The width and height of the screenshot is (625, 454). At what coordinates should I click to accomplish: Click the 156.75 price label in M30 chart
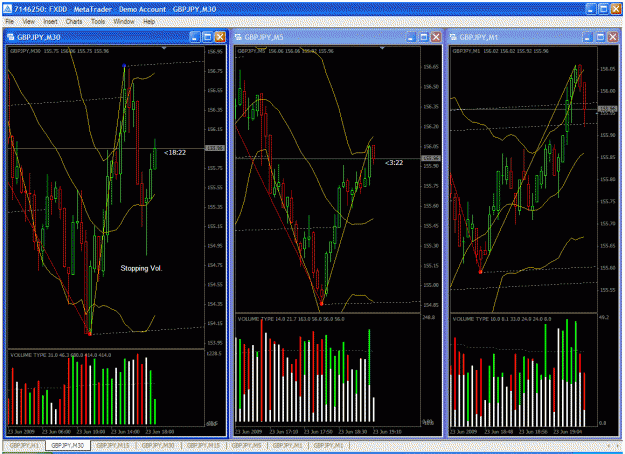(x=215, y=71)
